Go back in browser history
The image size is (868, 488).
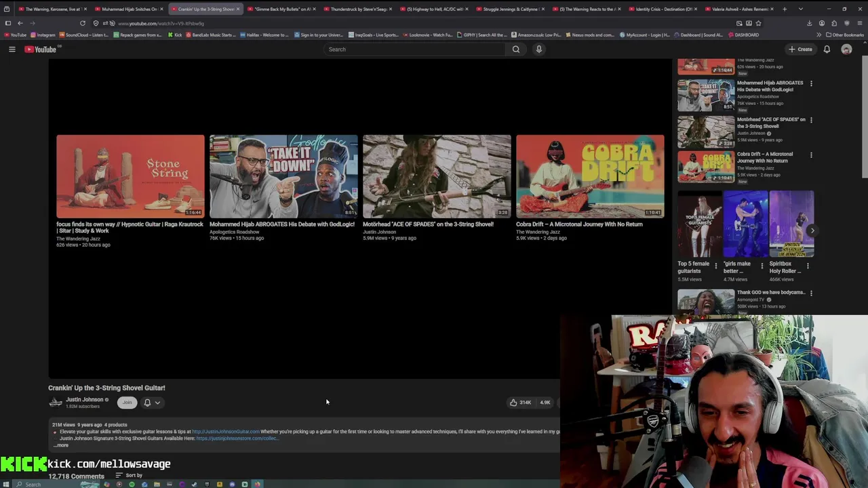pos(20,23)
